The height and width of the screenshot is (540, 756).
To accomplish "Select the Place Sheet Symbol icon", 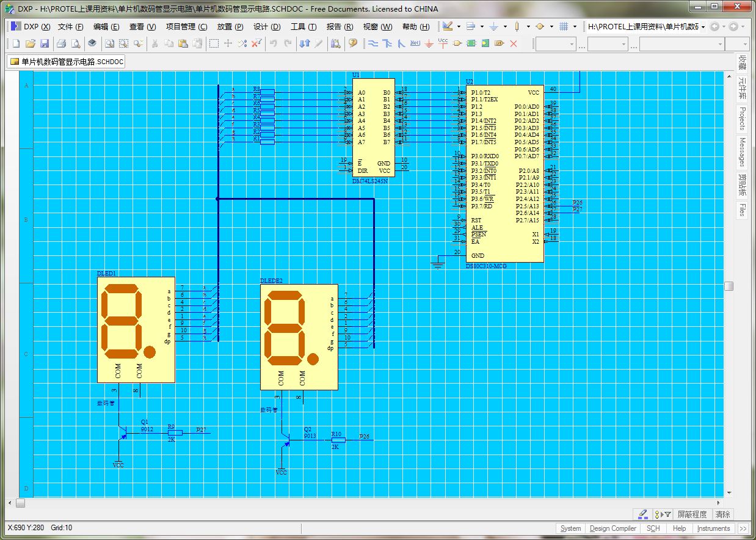I will point(471,43).
